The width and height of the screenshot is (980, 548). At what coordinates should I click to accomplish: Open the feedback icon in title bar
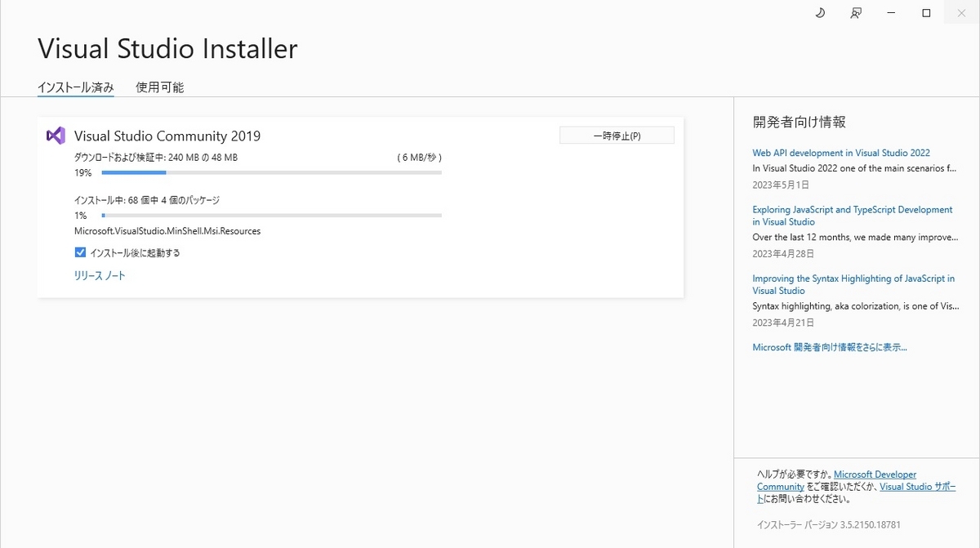pyautogui.click(x=856, y=13)
